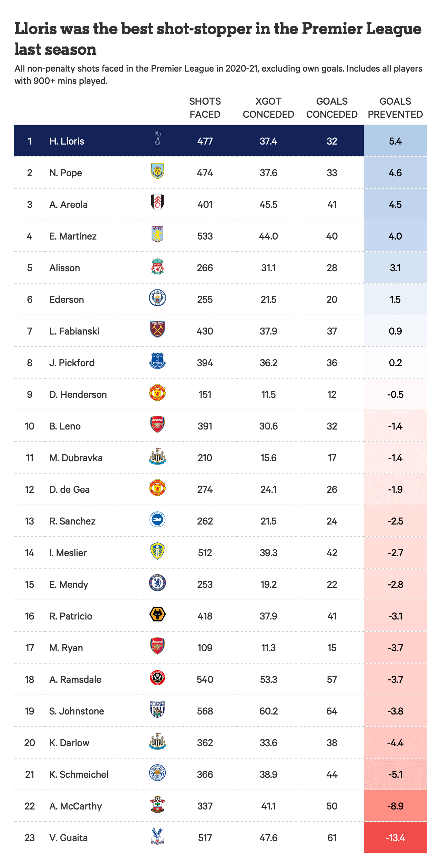Click Guaita's red -13.4 goals prevented cell
The height and width of the screenshot is (868, 441).
pos(395,838)
